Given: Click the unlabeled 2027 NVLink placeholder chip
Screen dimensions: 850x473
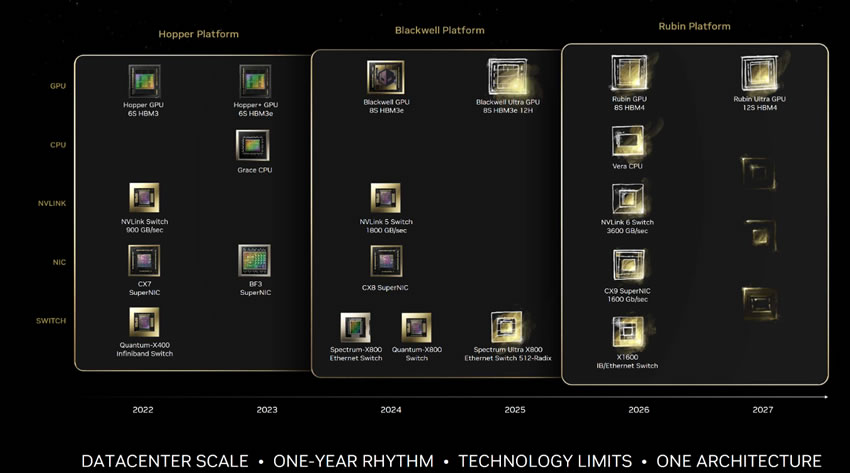Looking at the screenshot, I should 761,235.
